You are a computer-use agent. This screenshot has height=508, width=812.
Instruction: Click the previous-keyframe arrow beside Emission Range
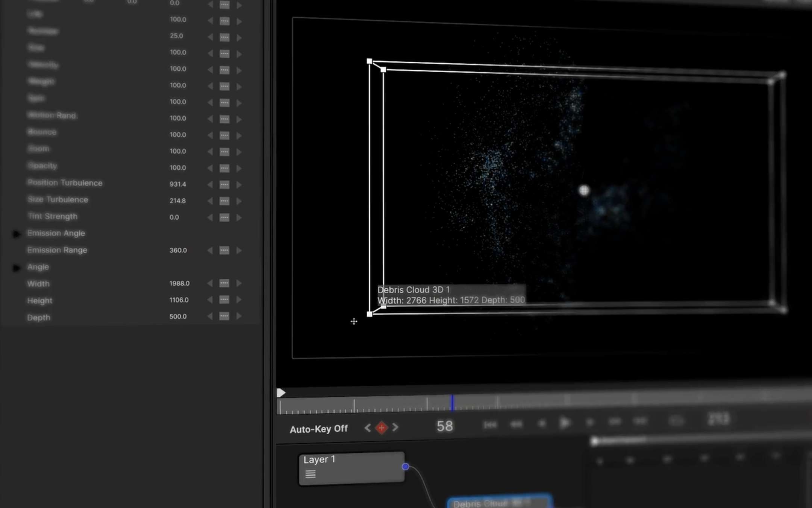pyautogui.click(x=210, y=250)
